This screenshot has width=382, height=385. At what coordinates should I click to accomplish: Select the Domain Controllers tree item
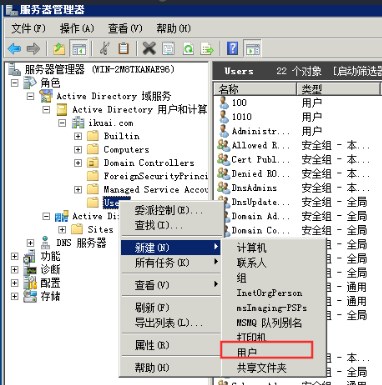[x=149, y=163]
